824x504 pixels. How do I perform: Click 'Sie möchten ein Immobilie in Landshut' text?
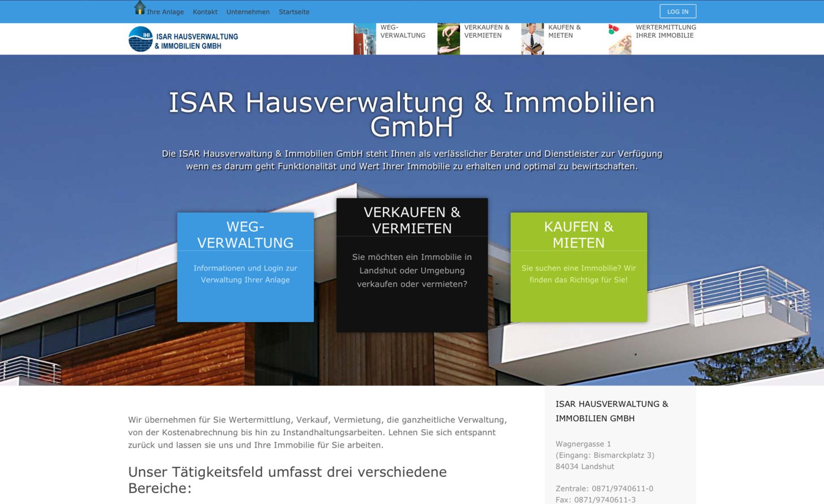pos(412,270)
